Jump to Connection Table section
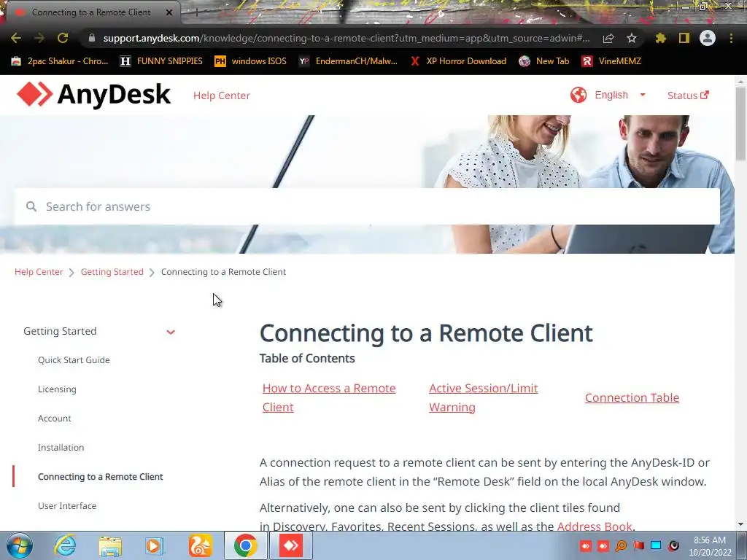Viewport: 747px width, 560px height. coord(632,397)
